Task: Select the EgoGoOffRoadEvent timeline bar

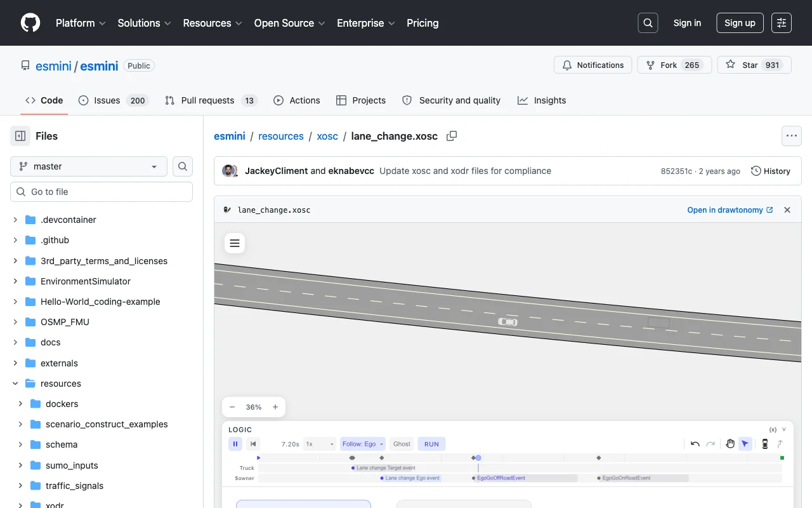Action: 525,478
